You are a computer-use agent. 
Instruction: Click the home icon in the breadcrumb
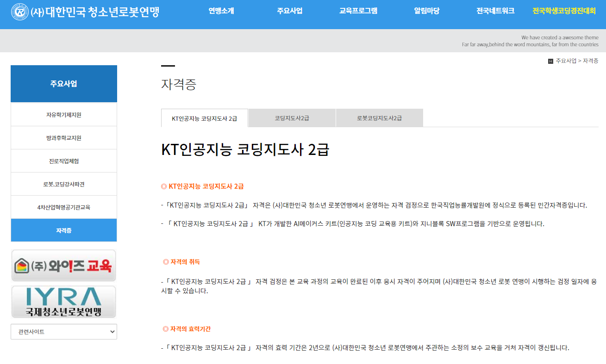tap(550, 61)
